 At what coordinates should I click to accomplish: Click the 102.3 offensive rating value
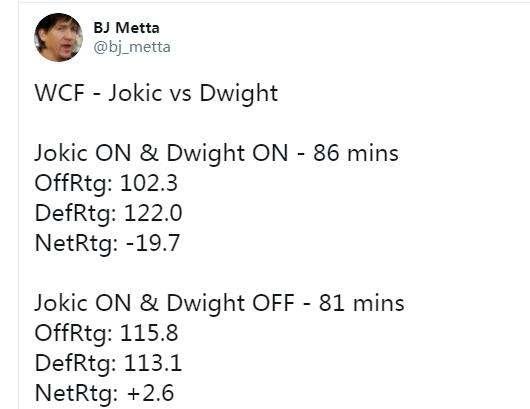pyautogui.click(x=149, y=183)
